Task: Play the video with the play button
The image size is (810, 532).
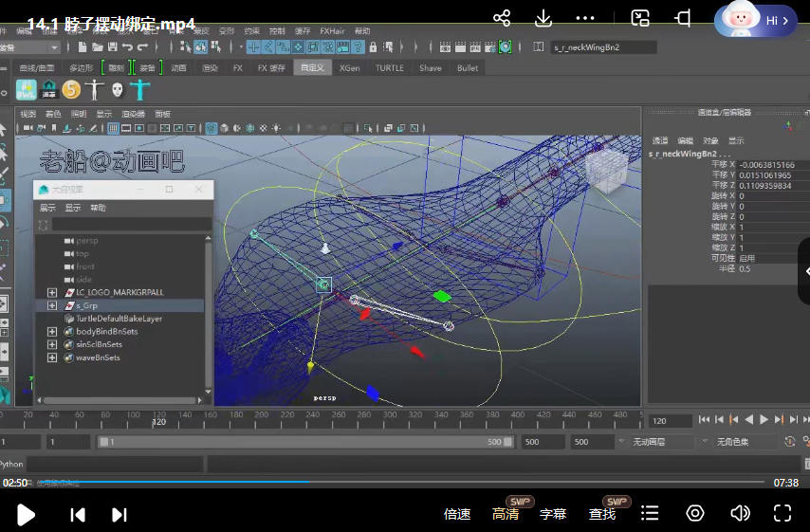Action: tap(27, 514)
